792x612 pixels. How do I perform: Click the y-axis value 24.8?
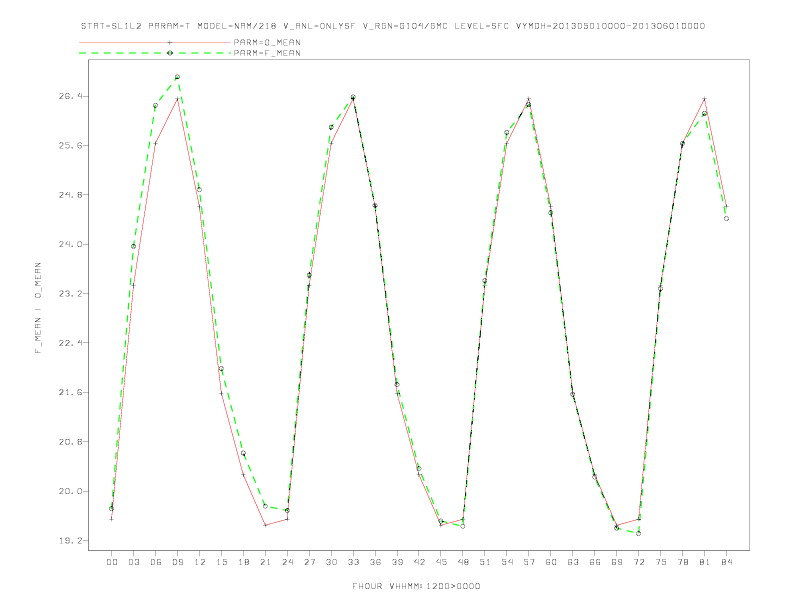[x=70, y=195]
